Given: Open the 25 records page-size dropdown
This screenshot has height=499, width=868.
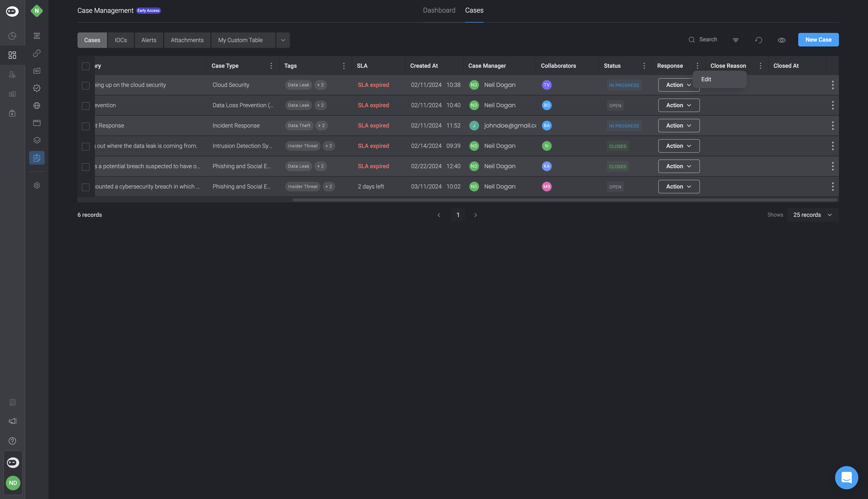Looking at the screenshot, I should (813, 215).
